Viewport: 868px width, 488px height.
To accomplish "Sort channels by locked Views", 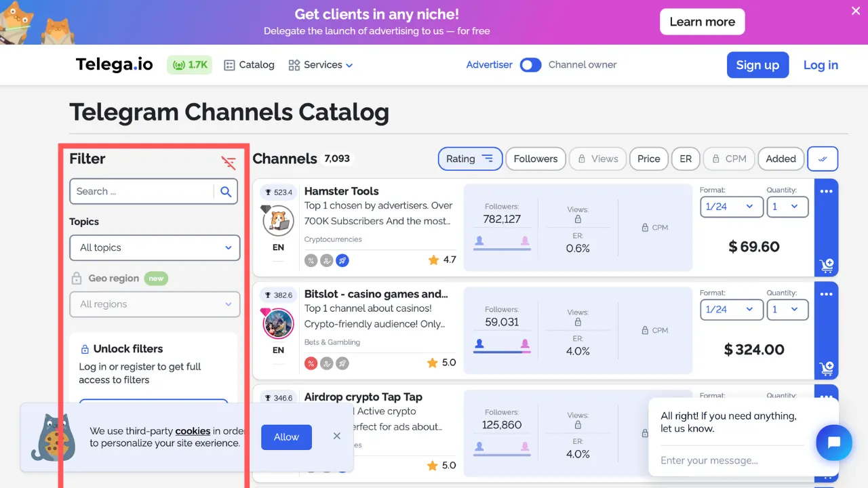I will click(597, 159).
